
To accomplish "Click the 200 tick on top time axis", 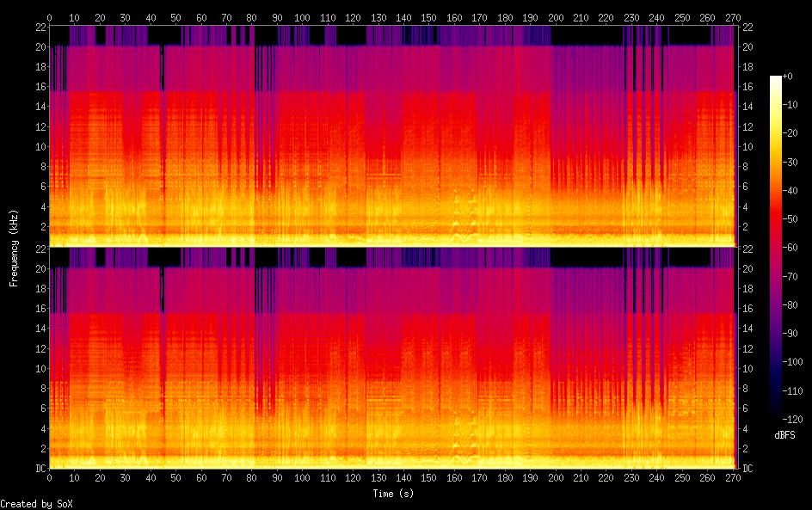I will click(556, 17).
